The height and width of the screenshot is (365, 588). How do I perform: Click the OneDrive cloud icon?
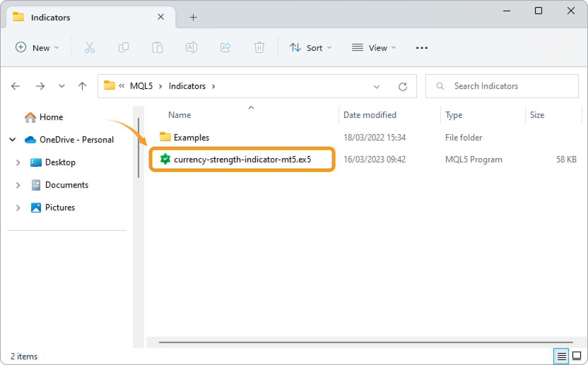point(30,140)
